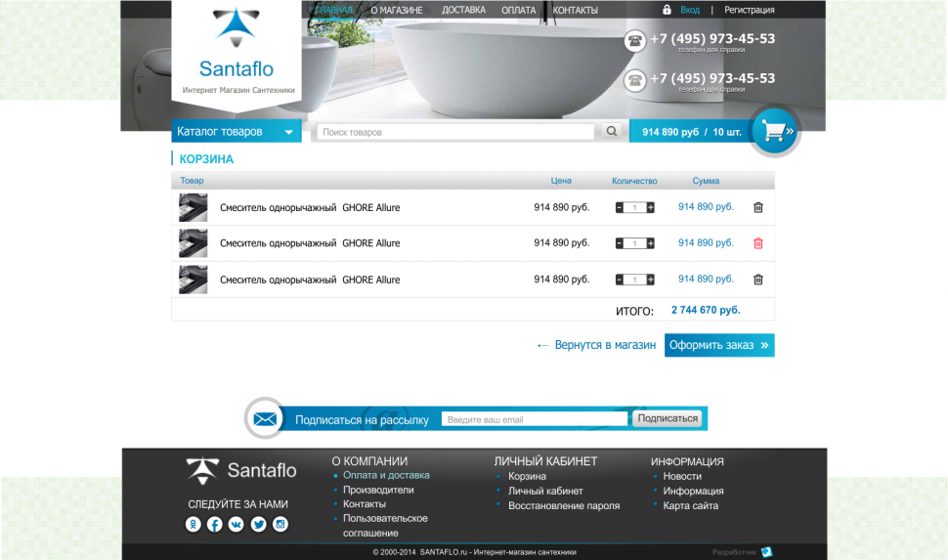Open the О МАГАЗИНЕ menu item
Image resolution: width=948 pixels, height=560 pixels.
[397, 10]
